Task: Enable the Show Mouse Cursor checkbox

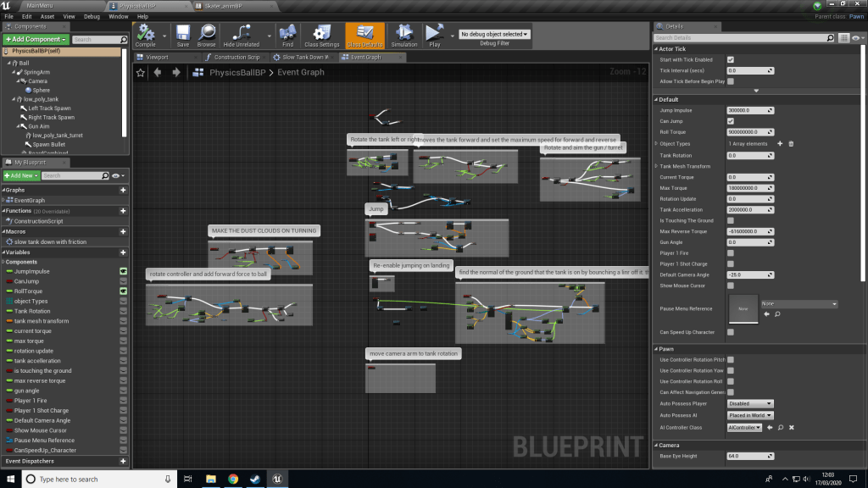Action: point(731,286)
